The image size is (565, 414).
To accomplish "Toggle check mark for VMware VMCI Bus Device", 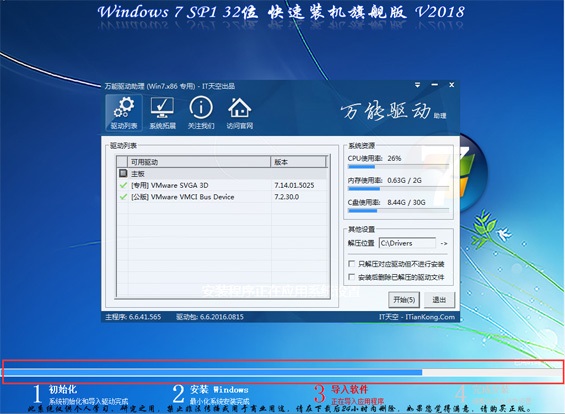I will tap(123, 197).
